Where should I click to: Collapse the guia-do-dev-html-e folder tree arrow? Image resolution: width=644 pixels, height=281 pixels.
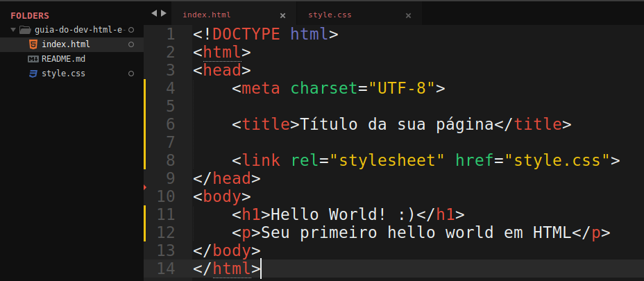click(x=13, y=31)
